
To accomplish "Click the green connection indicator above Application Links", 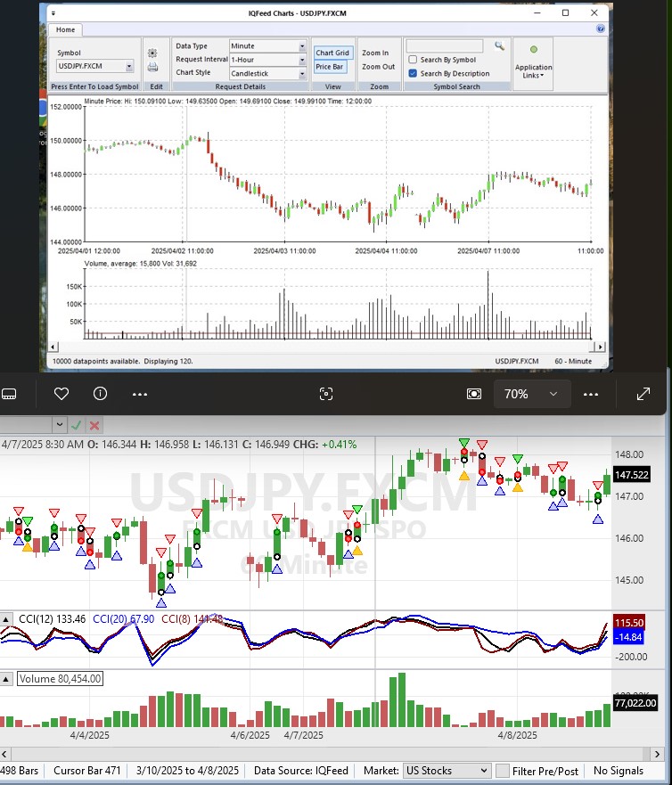I will coord(533,50).
